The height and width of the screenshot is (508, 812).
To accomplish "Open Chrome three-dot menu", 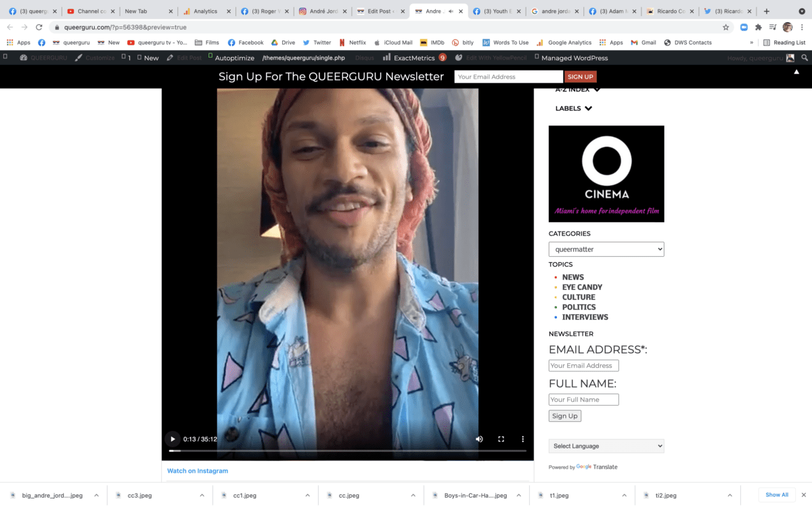I will pos(802,27).
